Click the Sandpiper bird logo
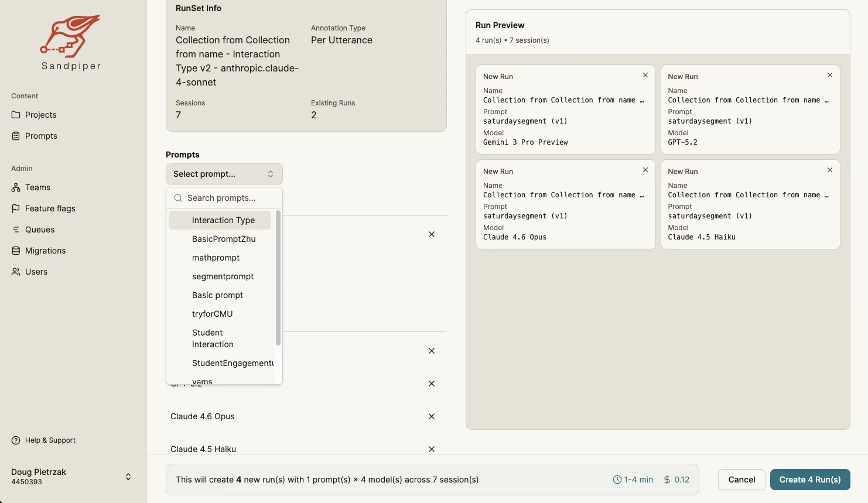This screenshot has width=868, height=503. [71, 36]
